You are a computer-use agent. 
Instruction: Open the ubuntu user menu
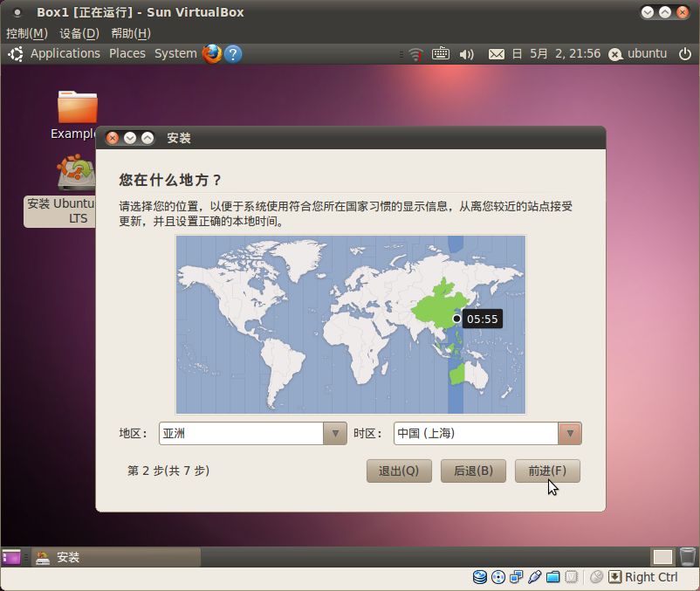637,53
